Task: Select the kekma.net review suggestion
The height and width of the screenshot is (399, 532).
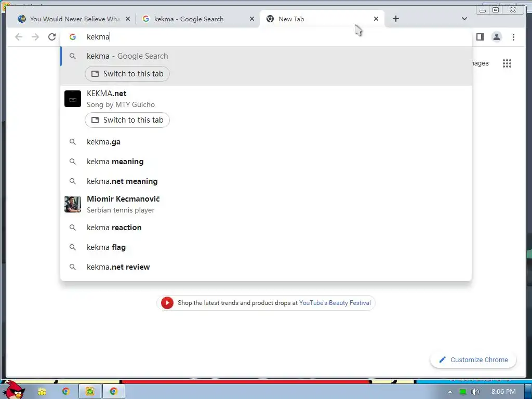Action: 266,267
